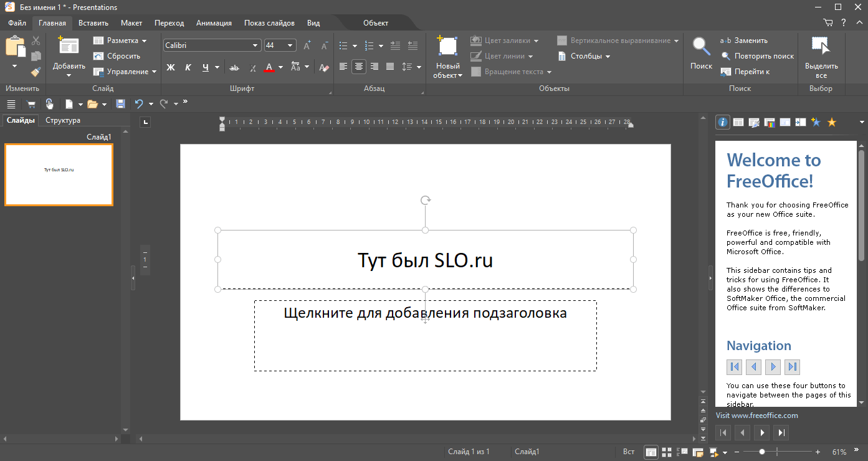
Task: Switch to the Вставить ribbon tab
Action: (93, 23)
